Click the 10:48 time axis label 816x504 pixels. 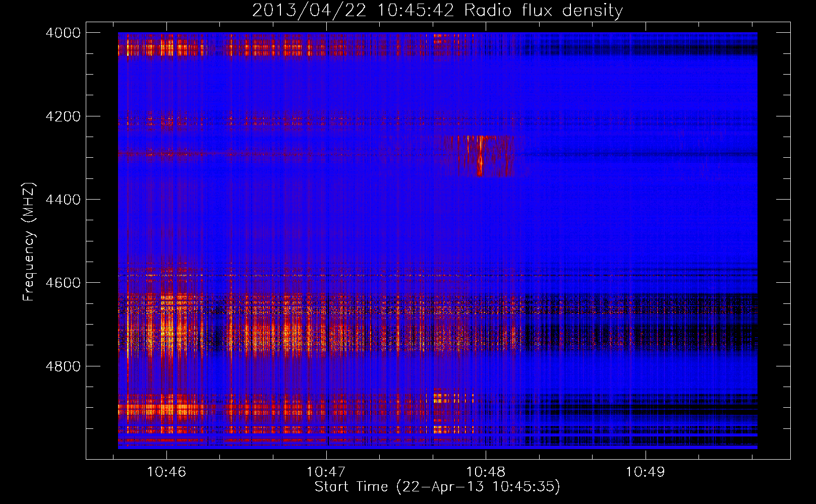tap(486, 472)
